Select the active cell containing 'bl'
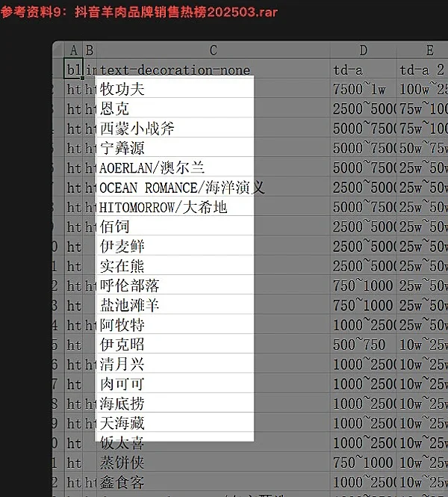 74,68
